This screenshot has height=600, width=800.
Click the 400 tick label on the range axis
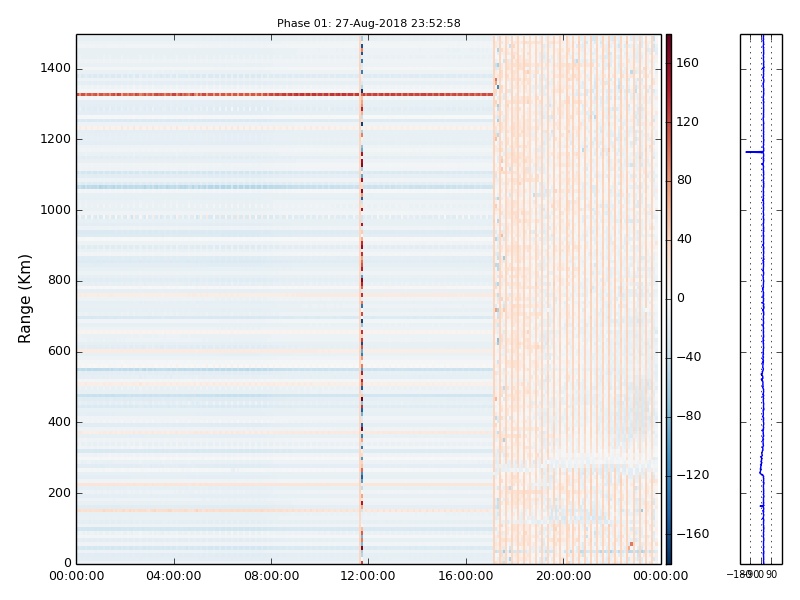[x=59, y=422]
